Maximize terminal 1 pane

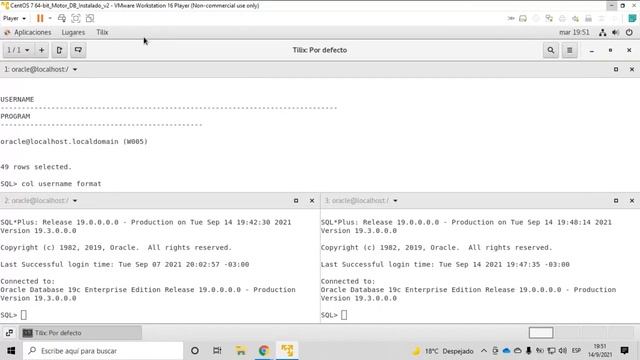click(x=616, y=69)
